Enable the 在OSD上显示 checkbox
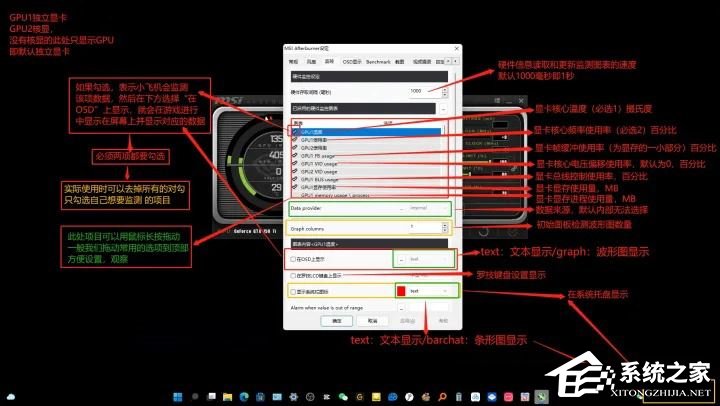Image resolution: width=720 pixels, height=406 pixels. (293, 259)
